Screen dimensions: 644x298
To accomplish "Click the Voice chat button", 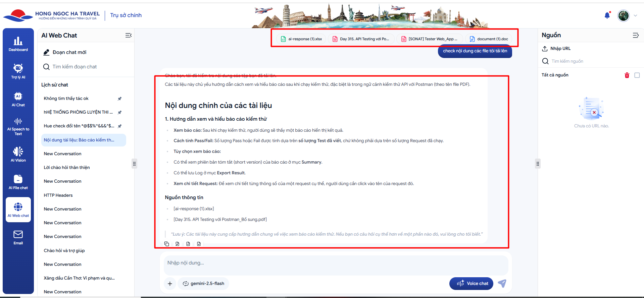I will point(471,284).
